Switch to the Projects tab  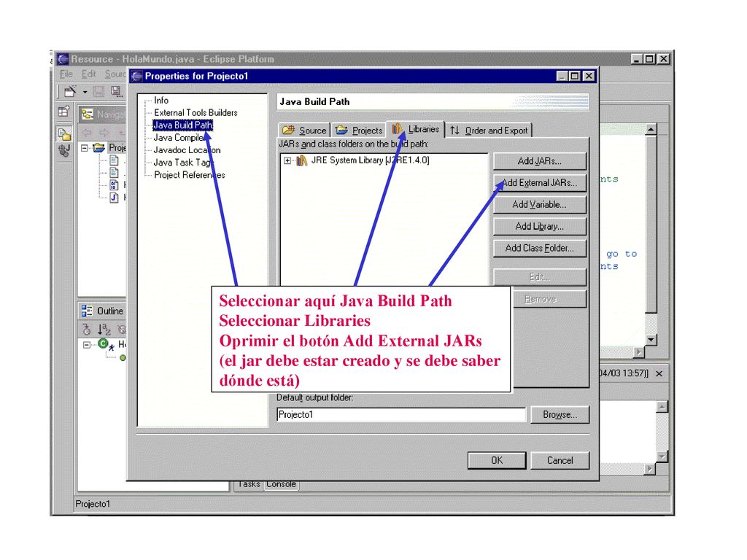point(359,131)
